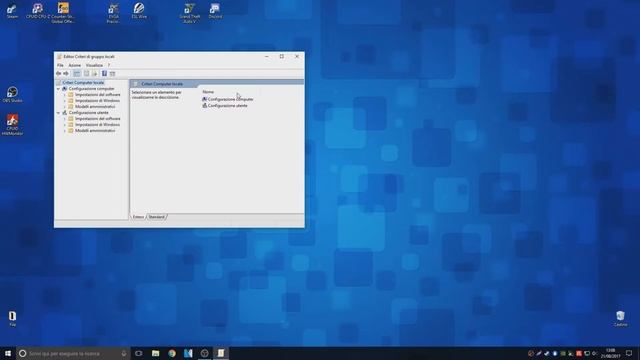Switch to the Standard tab
Viewport: 640px width, 360px height.
[156, 217]
